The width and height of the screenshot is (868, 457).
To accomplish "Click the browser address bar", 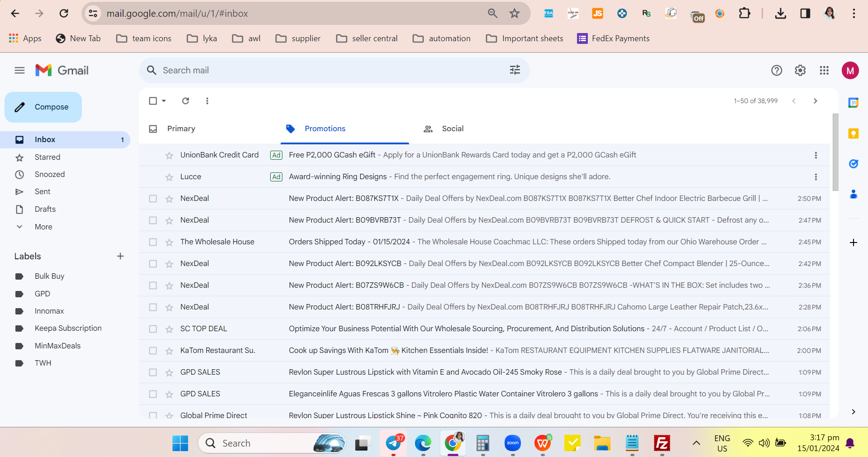I will click(x=290, y=14).
